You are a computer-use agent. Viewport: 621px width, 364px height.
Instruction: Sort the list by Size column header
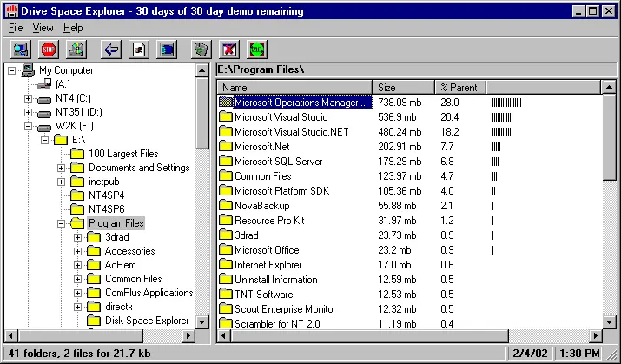(404, 87)
